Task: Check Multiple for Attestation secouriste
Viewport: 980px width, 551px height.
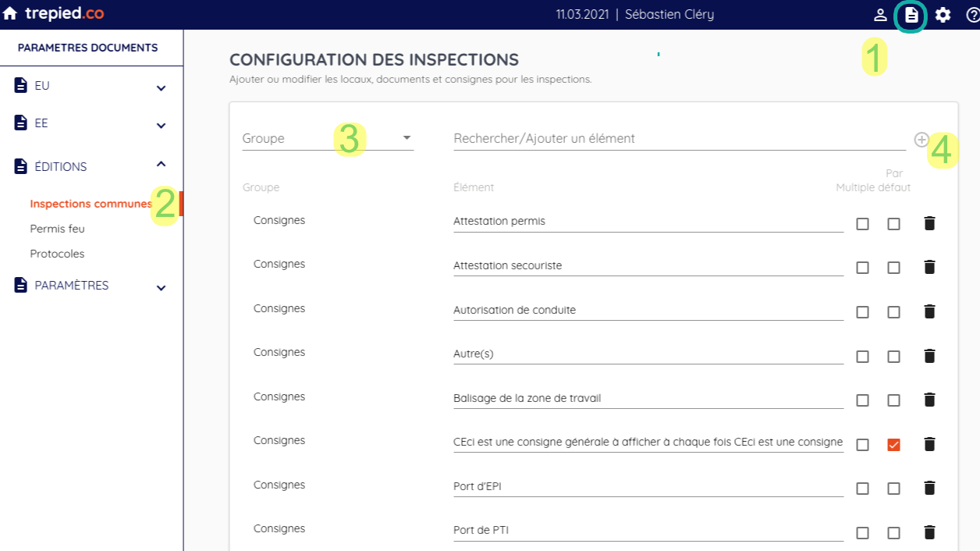Action: point(862,268)
